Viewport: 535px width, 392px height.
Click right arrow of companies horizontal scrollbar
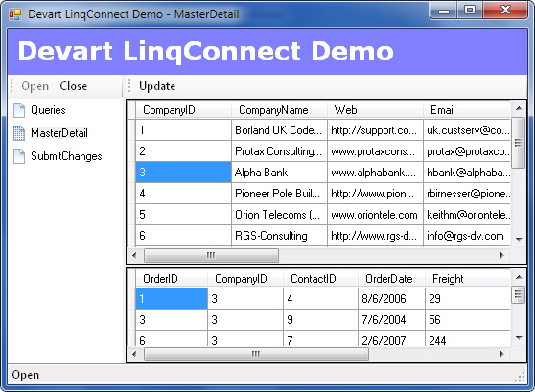[x=501, y=255]
